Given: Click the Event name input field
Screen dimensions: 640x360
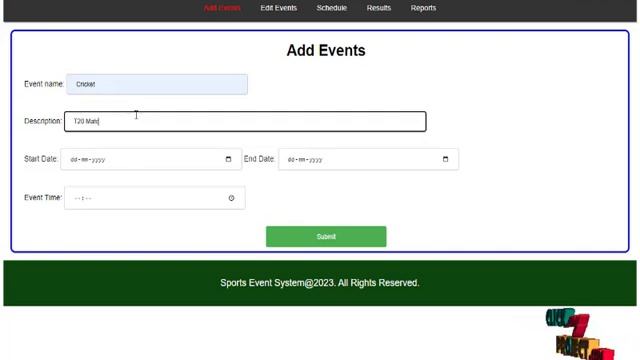Looking at the screenshot, I should pos(157,84).
